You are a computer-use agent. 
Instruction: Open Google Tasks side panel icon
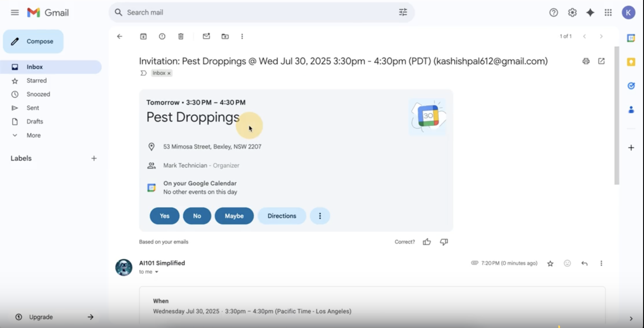[x=631, y=86]
